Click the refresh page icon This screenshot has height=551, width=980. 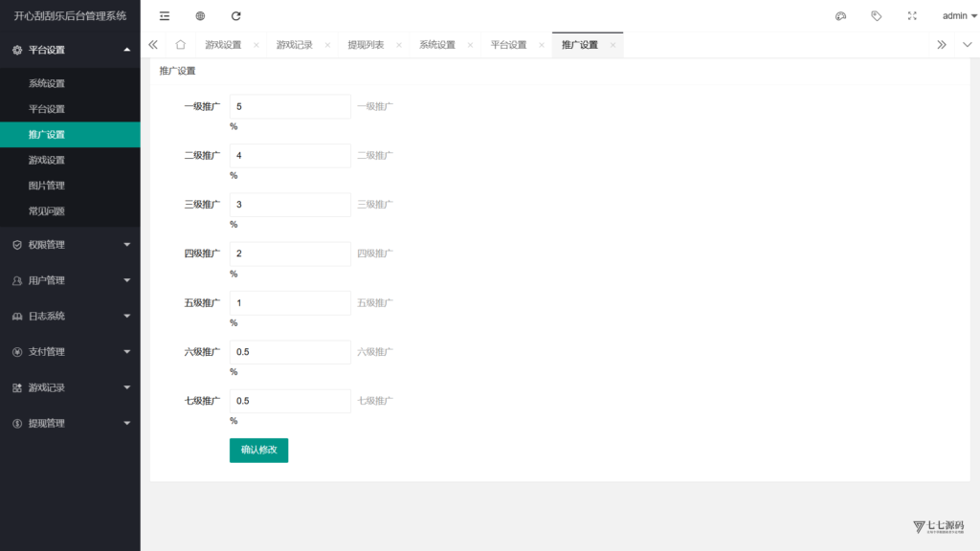click(235, 15)
